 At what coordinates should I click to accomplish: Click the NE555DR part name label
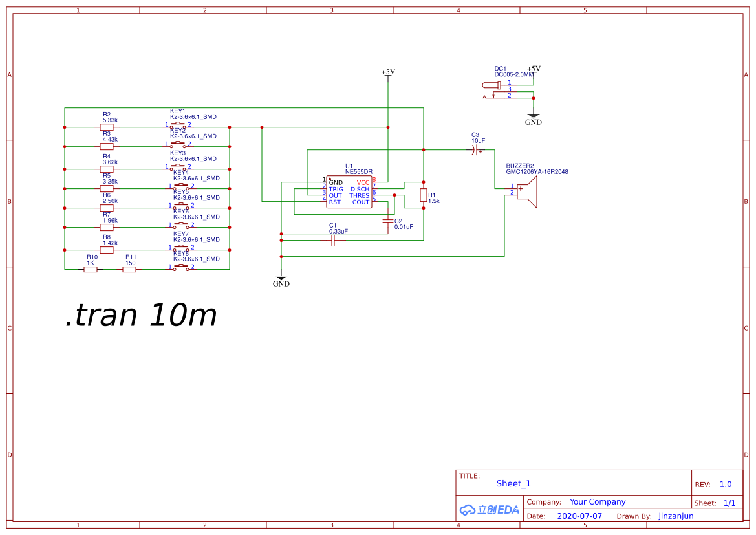[x=359, y=171]
